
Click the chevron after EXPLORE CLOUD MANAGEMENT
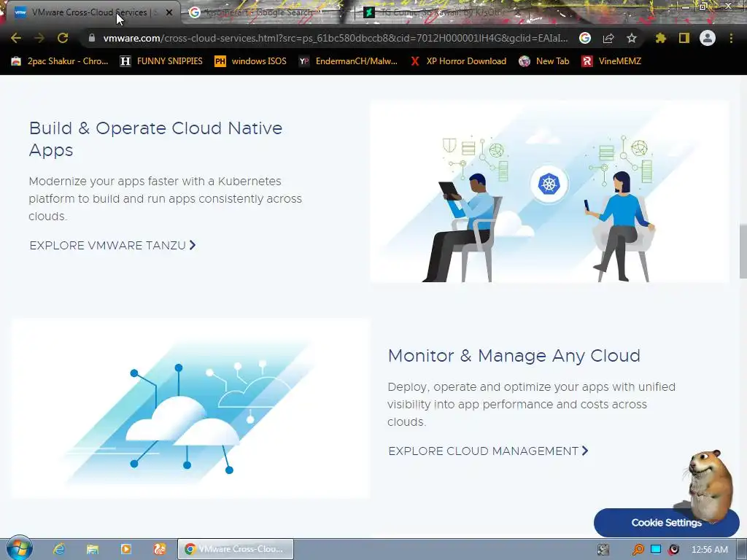(x=585, y=451)
